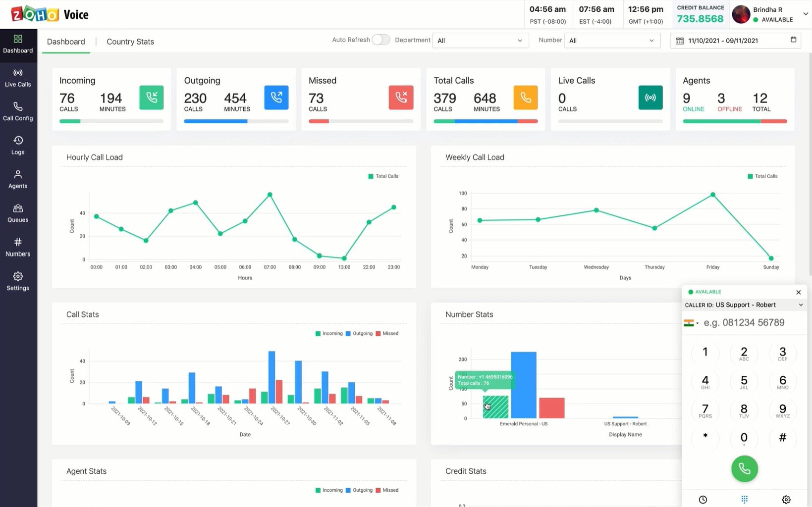Open Settings in the sidebar
Image resolution: width=812 pixels, height=507 pixels.
[x=18, y=282]
